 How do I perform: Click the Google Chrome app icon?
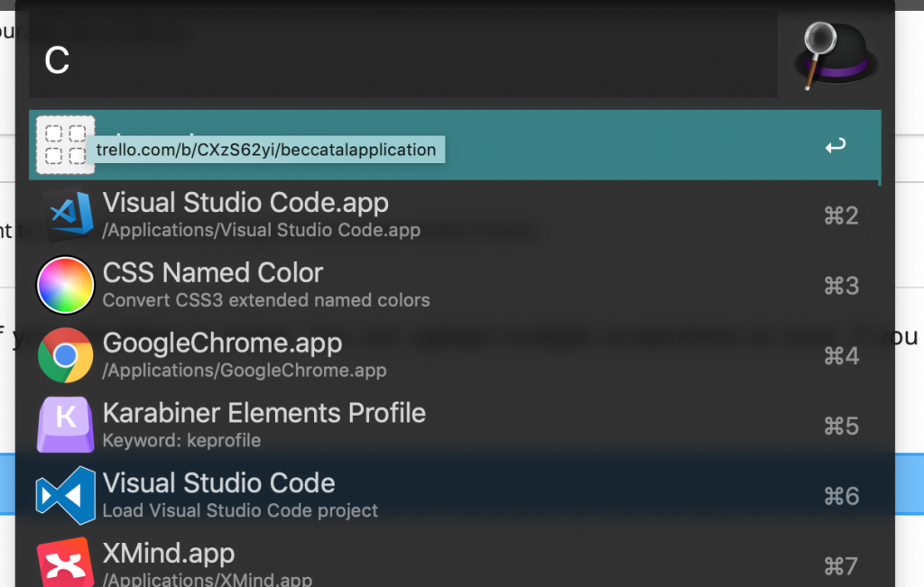coord(65,355)
